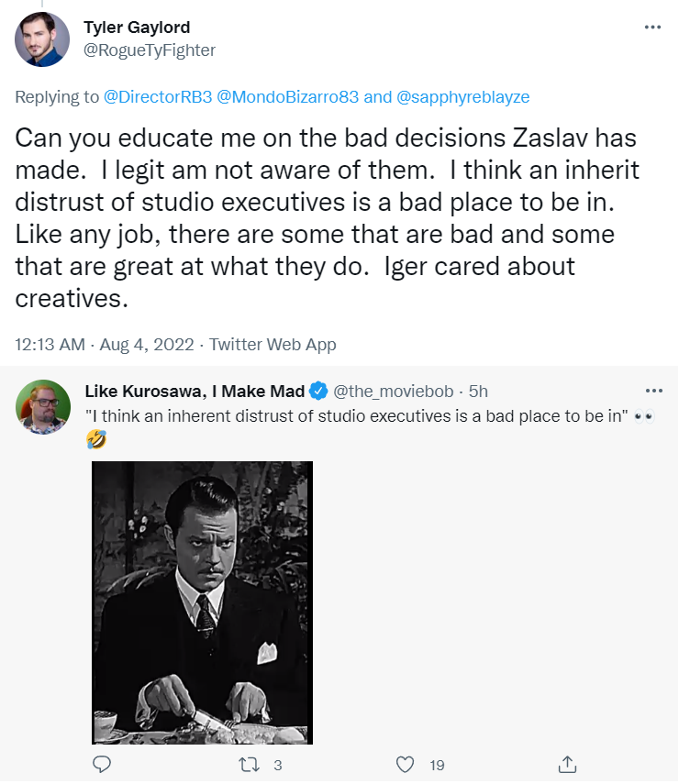Screen dimensions: 679x784
Task: Open the 12:13 AM Aug 4, 2022 timestamp
Action: point(105,345)
